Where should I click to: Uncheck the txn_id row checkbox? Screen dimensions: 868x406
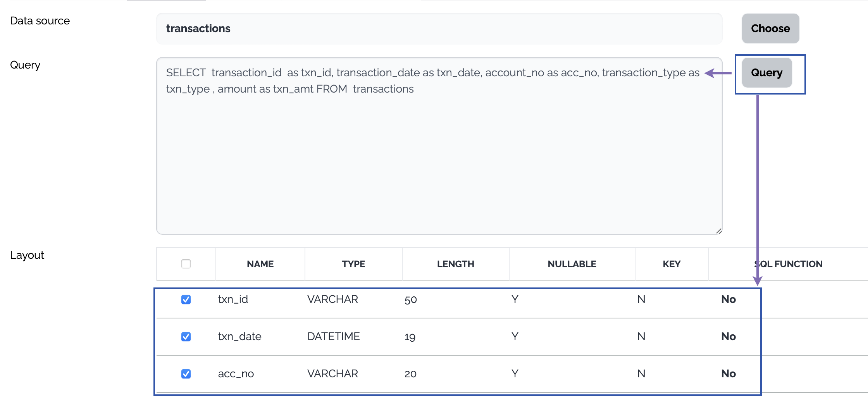click(186, 299)
